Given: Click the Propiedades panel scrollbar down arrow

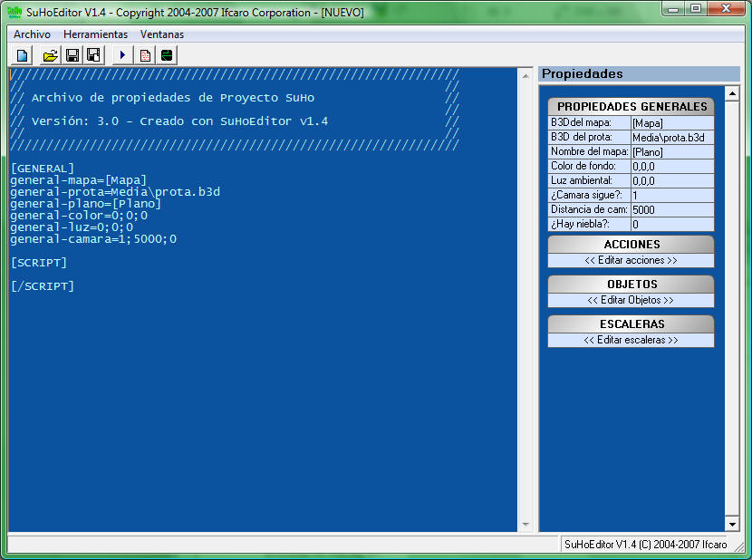Looking at the screenshot, I should 731,524.
